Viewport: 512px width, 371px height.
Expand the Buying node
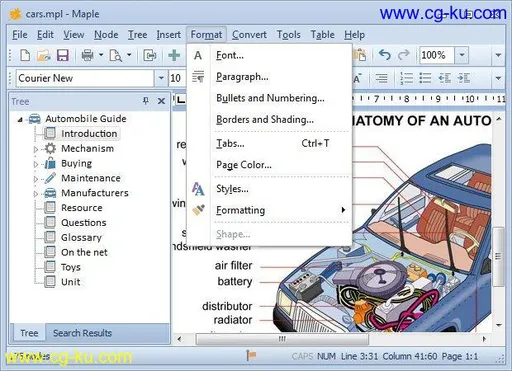point(36,164)
